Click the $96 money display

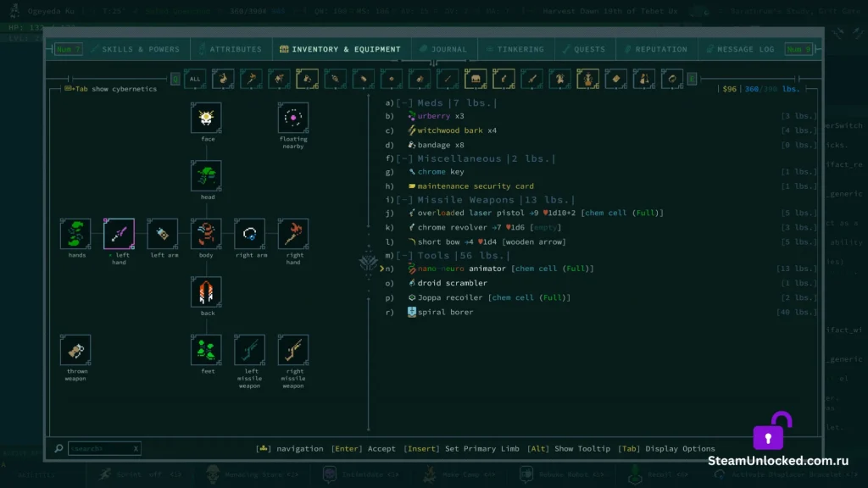(x=730, y=89)
